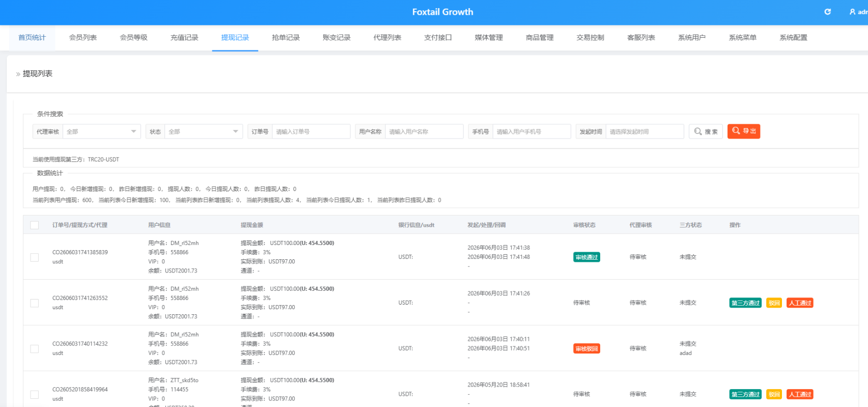Go to the 商品管理 tab
Viewport: 868px width, 407px height.
click(x=540, y=38)
